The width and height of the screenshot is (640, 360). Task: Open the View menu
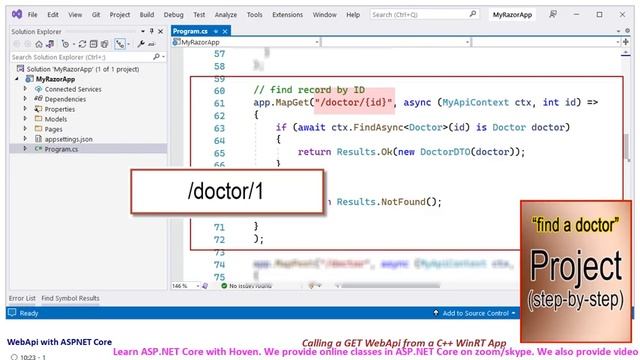75,14
